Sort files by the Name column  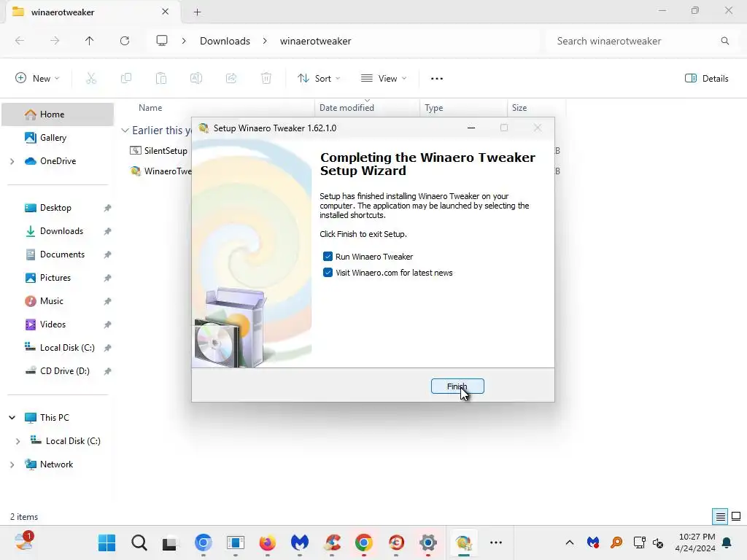(x=150, y=108)
